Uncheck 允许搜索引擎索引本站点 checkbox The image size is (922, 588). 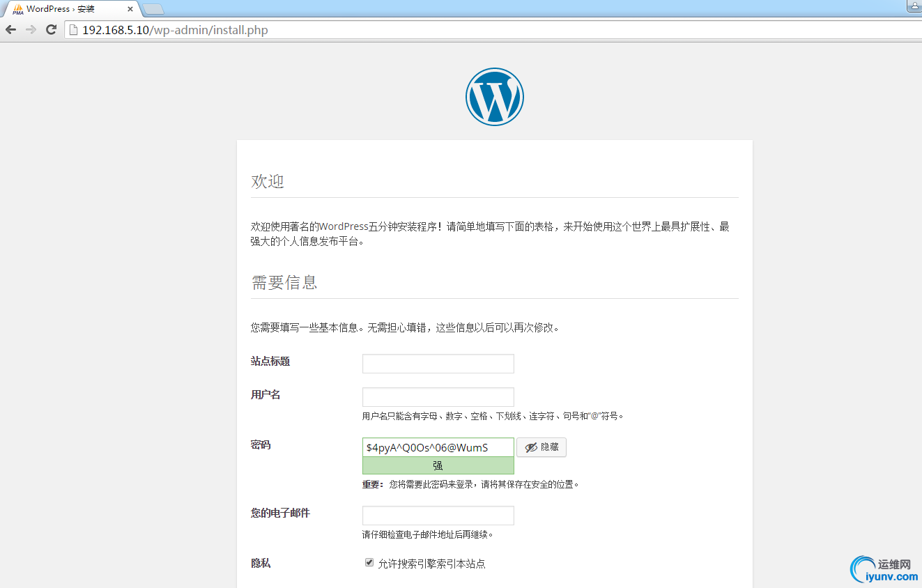pyautogui.click(x=369, y=563)
